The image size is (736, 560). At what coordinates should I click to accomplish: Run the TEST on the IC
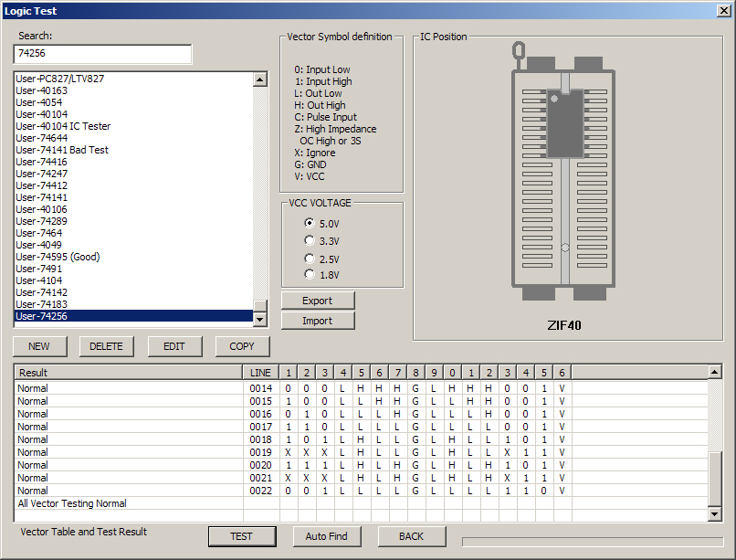point(242,536)
